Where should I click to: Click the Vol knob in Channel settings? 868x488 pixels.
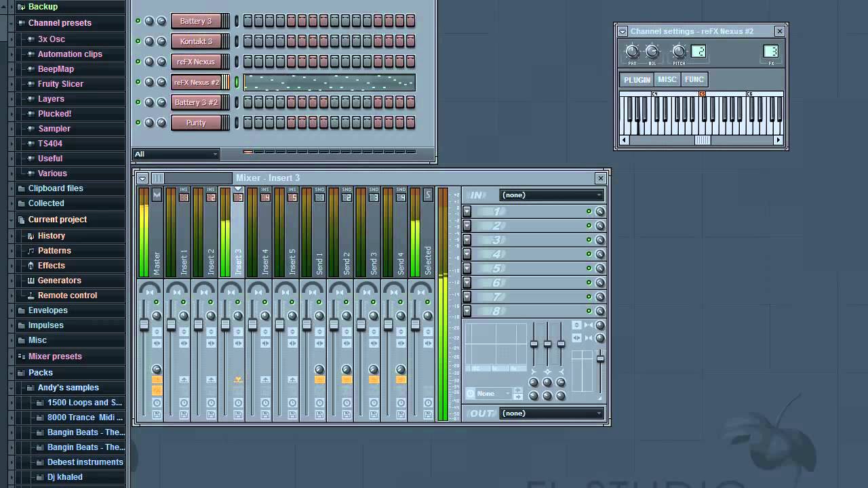point(652,52)
